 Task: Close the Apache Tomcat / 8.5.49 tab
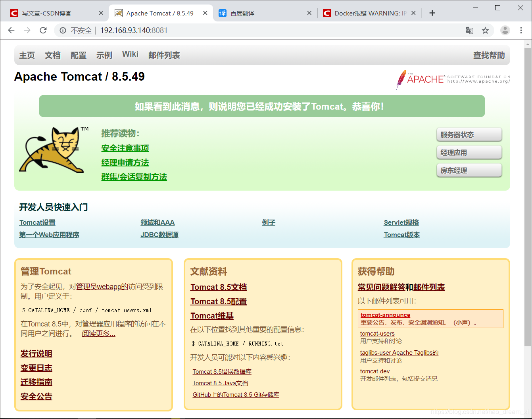tap(205, 13)
